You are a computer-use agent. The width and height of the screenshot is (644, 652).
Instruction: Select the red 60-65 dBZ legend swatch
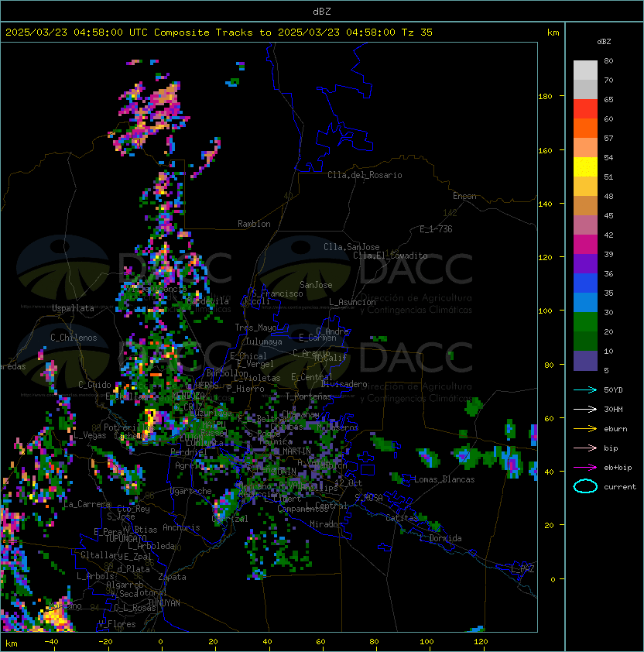click(585, 109)
